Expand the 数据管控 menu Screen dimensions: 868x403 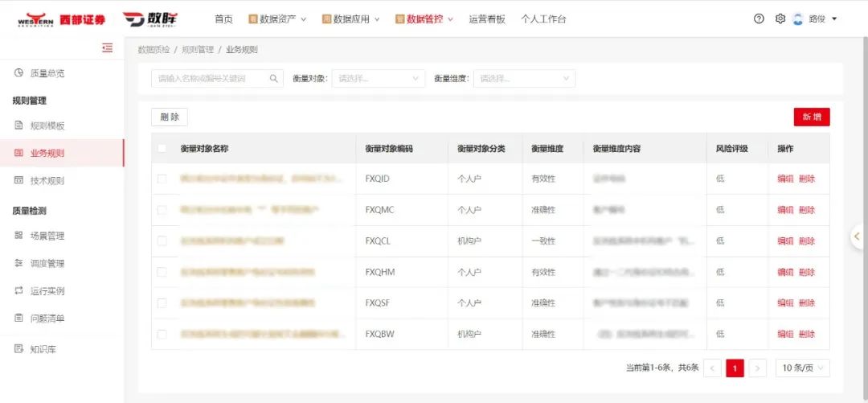coord(424,19)
